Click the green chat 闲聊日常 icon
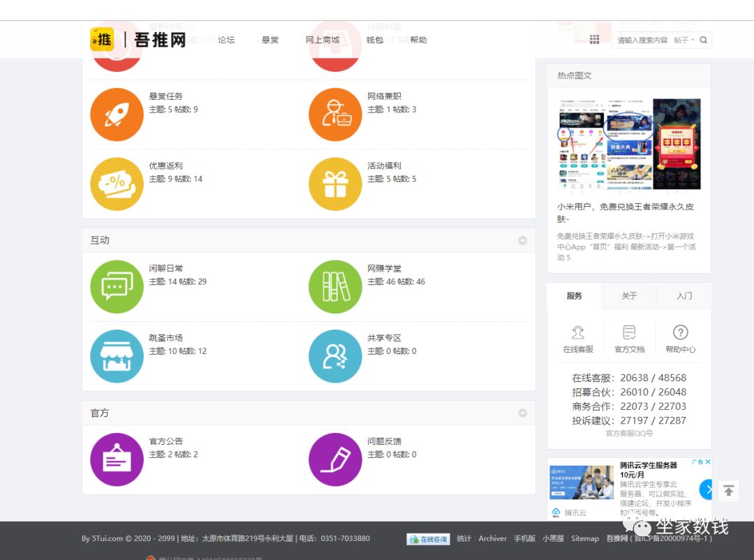Screen dimensions: 754x560 pos(117,286)
